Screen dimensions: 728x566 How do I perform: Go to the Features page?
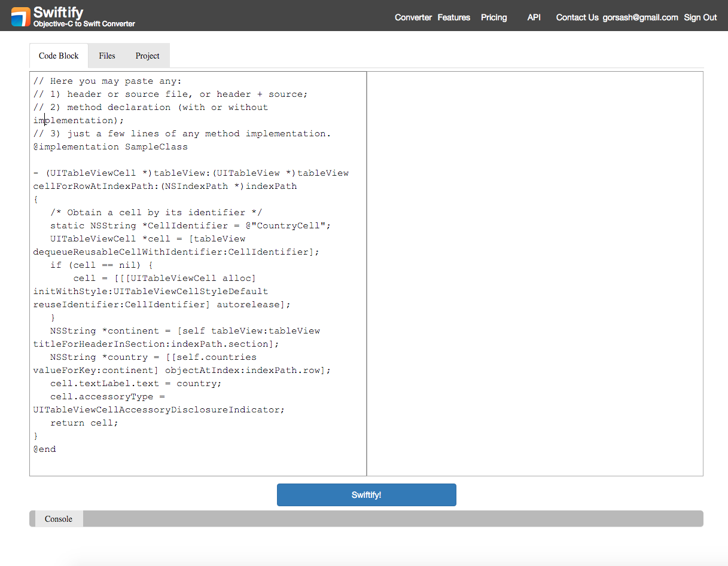click(453, 17)
